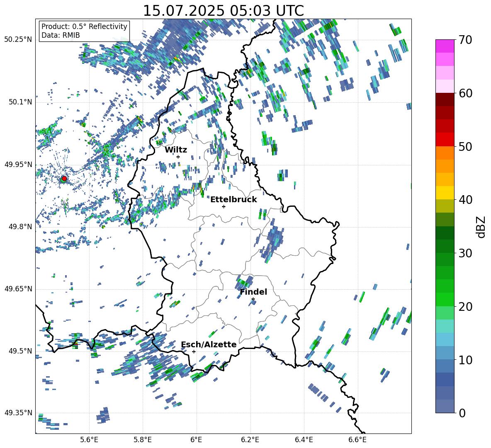491x448 pixels.
Task: Click the 49.5°N latitude label
Action: 20,351
